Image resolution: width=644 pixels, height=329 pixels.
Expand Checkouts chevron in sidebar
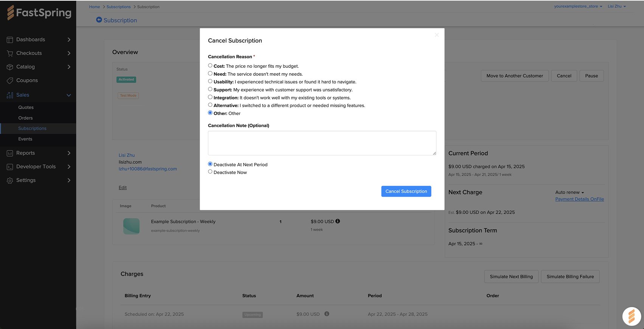pyautogui.click(x=69, y=53)
